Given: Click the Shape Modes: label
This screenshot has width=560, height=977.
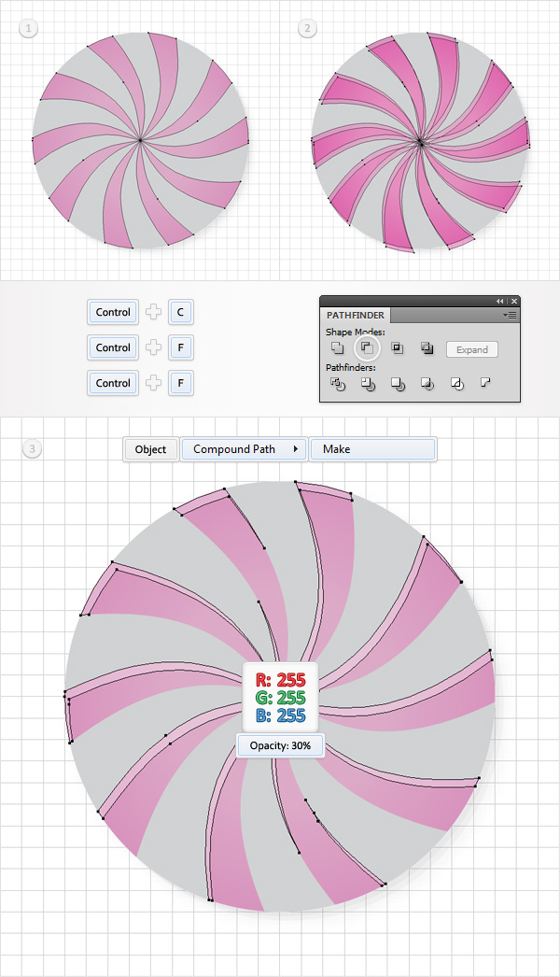Looking at the screenshot, I should [x=355, y=333].
